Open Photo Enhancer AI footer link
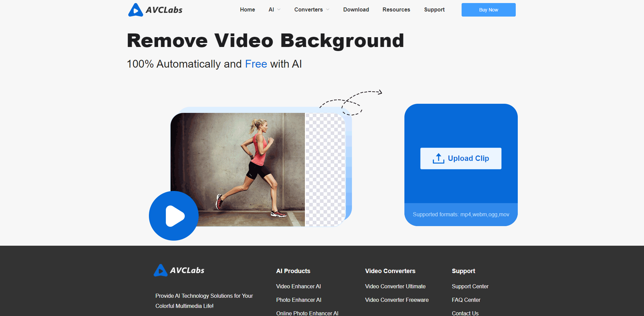Image resolution: width=644 pixels, height=316 pixels. pos(299,300)
